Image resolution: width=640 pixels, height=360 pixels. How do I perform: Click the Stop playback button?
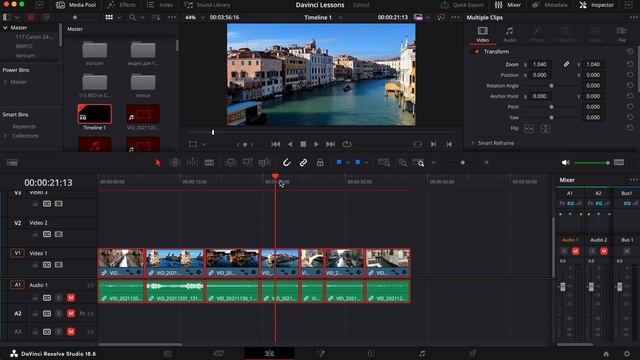[x=303, y=144]
